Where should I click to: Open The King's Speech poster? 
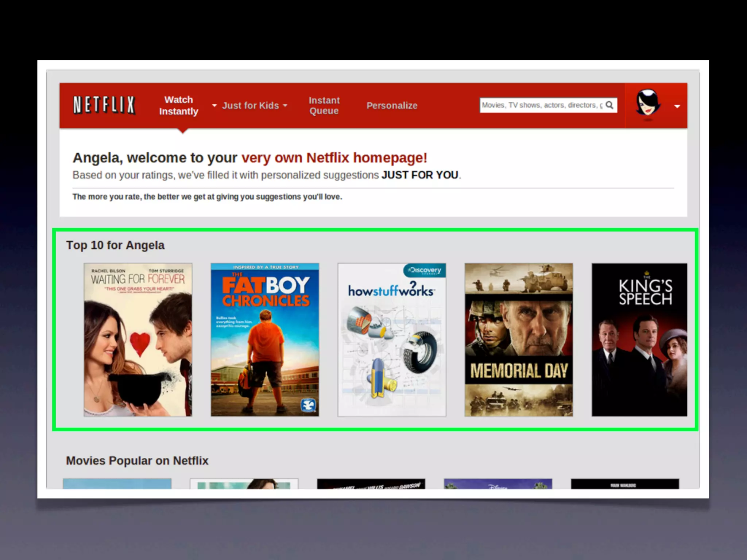click(639, 340)
